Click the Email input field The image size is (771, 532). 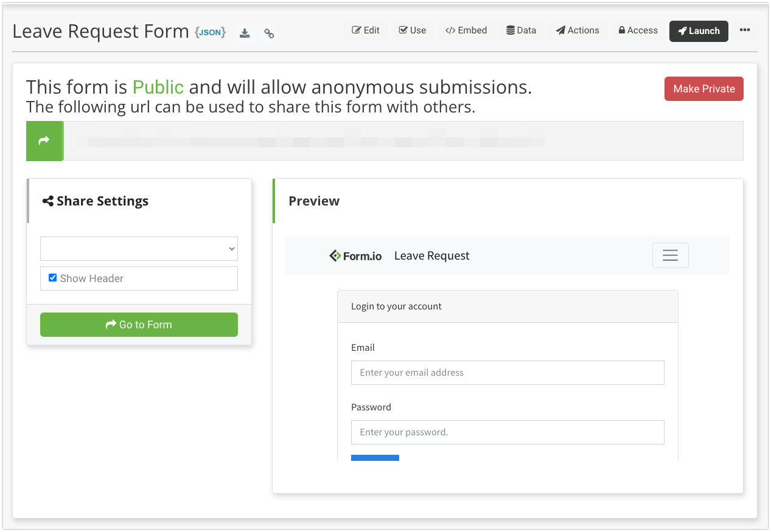507,373
